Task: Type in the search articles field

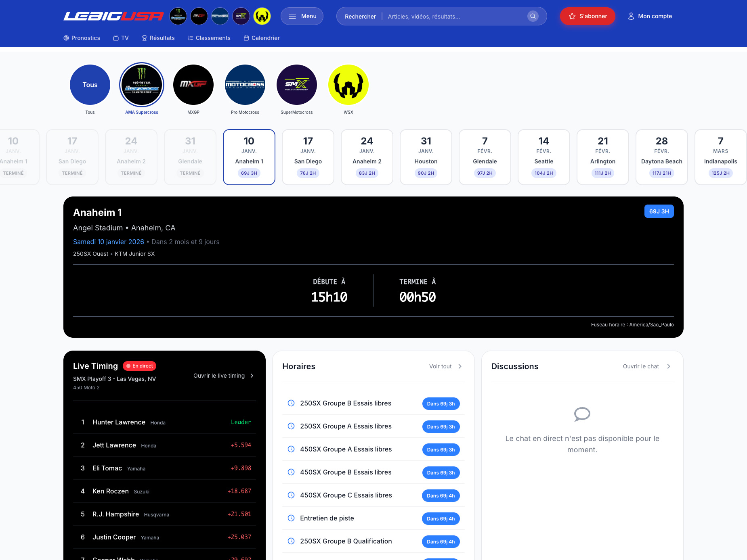Action: click(x=454, y=17)
